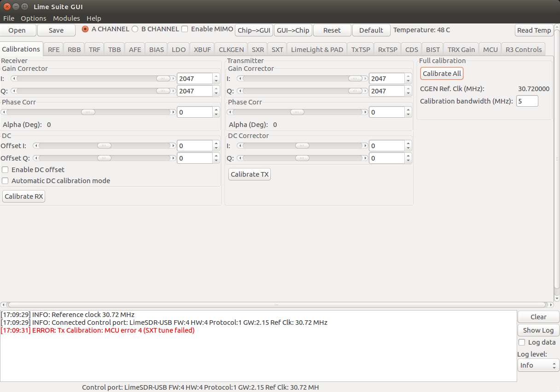Click Chip-->GUI toolbar button
Viewport: 560px width, 392px height.
click(x=254, y=30)
